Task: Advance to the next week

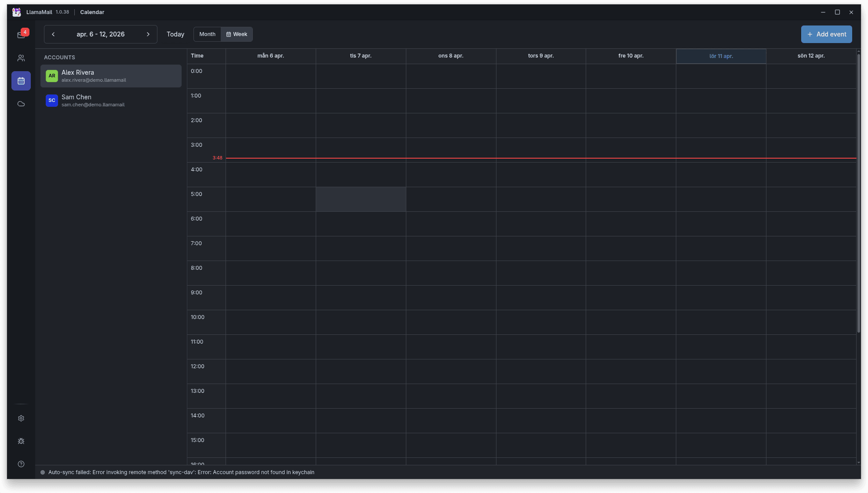Action: [x=148, y=34]
